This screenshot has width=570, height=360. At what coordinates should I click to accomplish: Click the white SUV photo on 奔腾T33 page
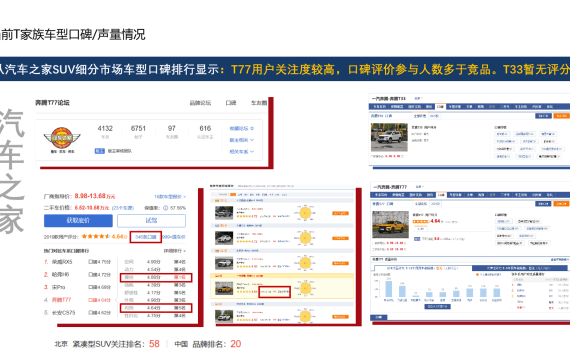(x=389, y=137)
